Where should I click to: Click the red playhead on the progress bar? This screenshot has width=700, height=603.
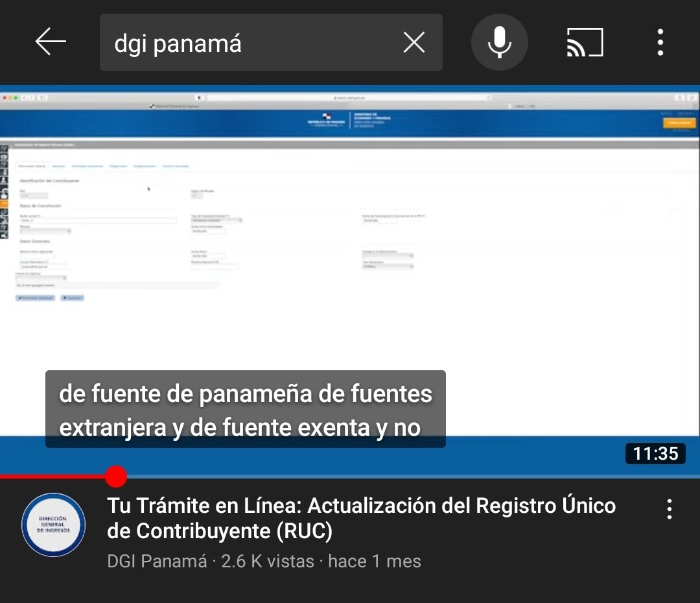pos(115,476)
